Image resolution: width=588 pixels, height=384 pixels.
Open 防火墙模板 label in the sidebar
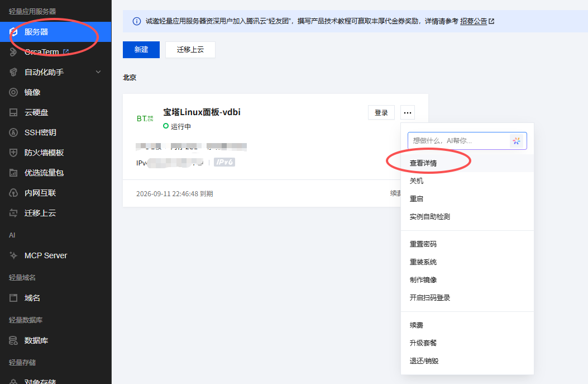44,153
